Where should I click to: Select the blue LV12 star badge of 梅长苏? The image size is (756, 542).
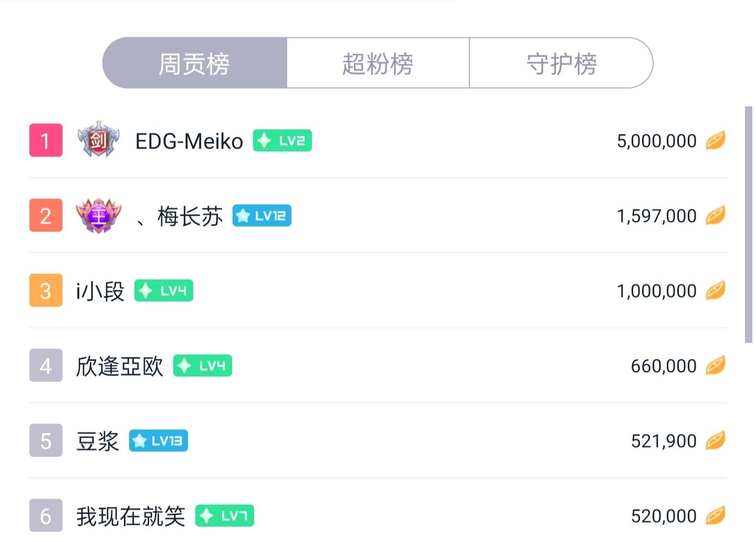click(261, 216)
